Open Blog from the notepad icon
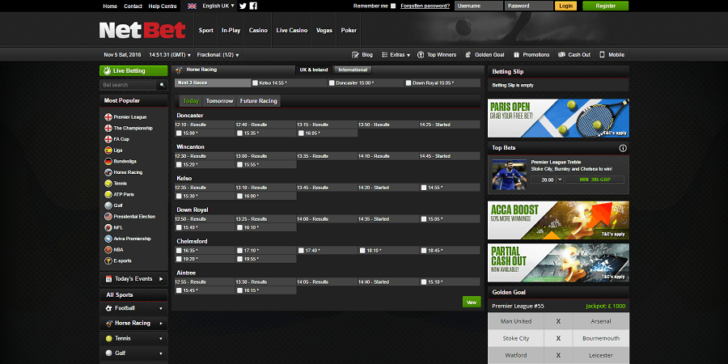Screen dimensions: 728x364 (356, 55)
